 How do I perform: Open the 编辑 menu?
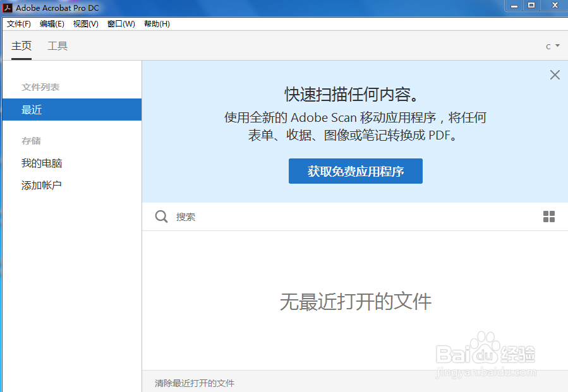tap(51, 24)
